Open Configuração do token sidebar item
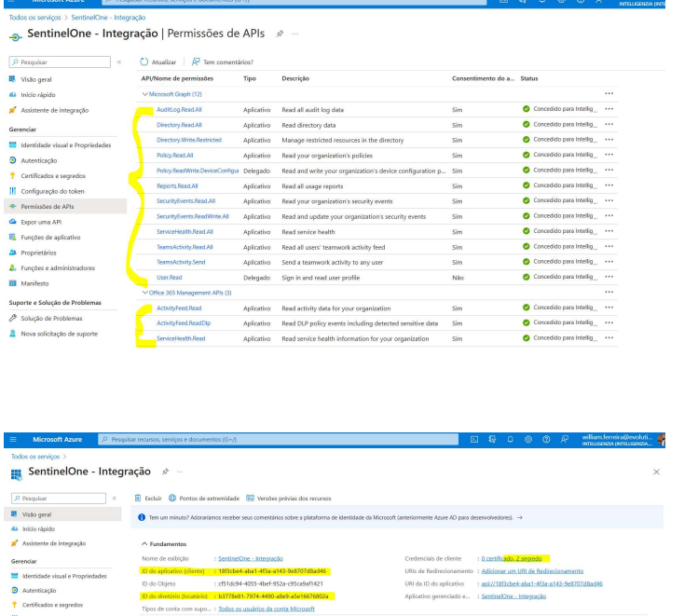The image size is (698, 616). pos(53,190)
